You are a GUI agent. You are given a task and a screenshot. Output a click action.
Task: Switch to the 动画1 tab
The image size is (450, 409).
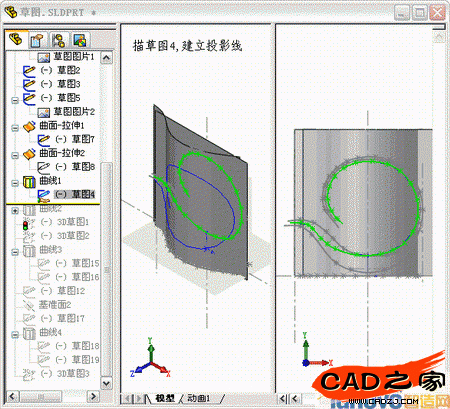[199, 398]
